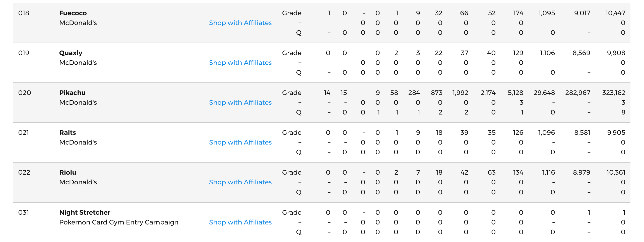Viewport: 644px width, 242px height.
Task: Open Shop with Affiliates link for Ralts
Action: pyautogui.click(x=240, y=142)
